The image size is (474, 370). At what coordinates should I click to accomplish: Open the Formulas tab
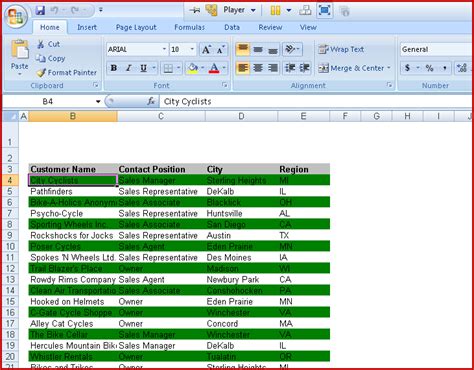190,27
